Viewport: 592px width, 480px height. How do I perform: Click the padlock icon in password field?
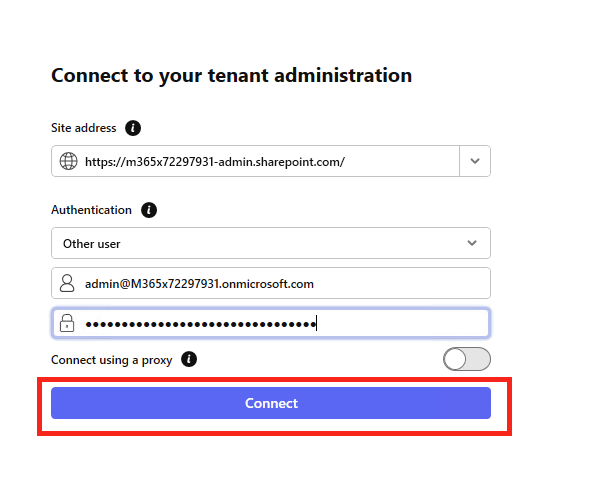[x=67, y=323]
